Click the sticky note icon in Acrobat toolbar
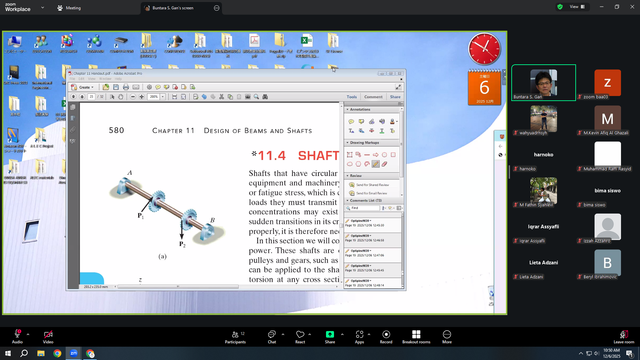This screenshot has height=360, width=640. (x=158, y=87)
